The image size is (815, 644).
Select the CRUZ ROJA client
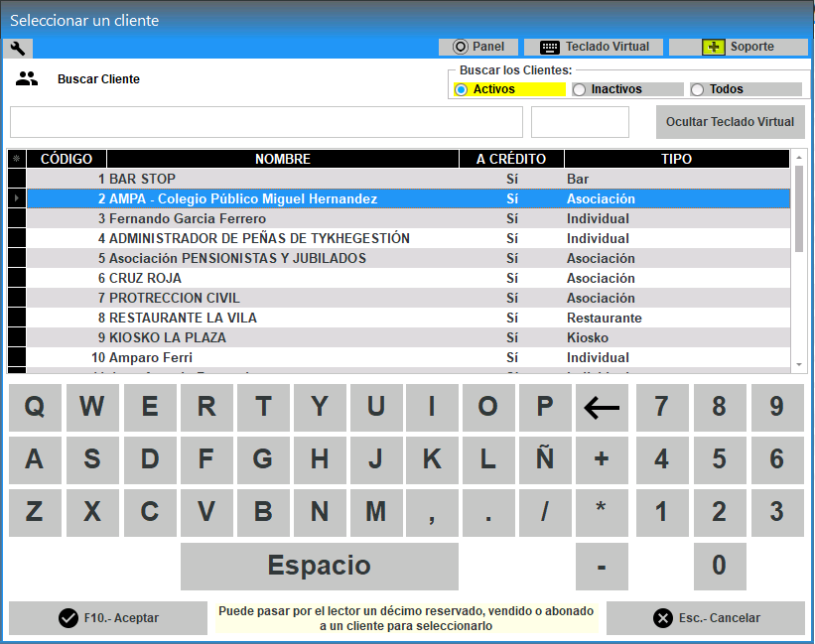(x=408, y=278)
